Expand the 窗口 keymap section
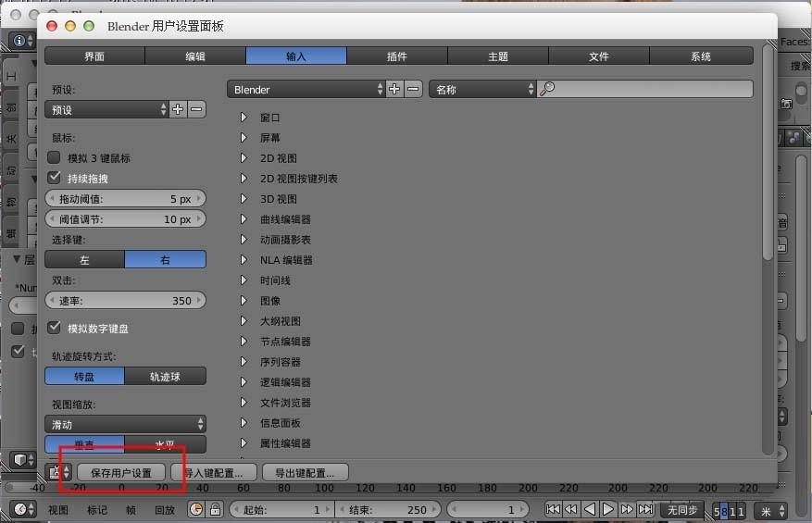The image size is (812, 523). (244, 118)
